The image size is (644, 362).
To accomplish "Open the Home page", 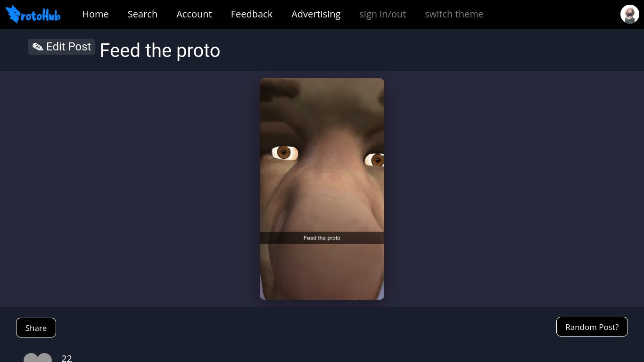I will [95, 14].
